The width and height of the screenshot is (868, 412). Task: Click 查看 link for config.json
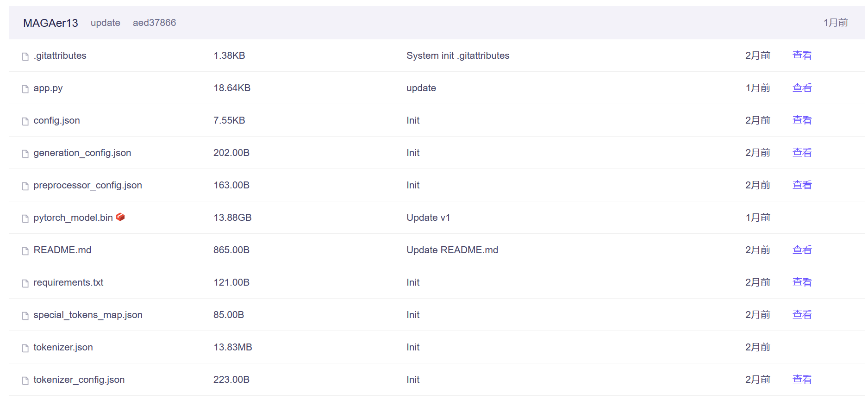pos(802,120)
